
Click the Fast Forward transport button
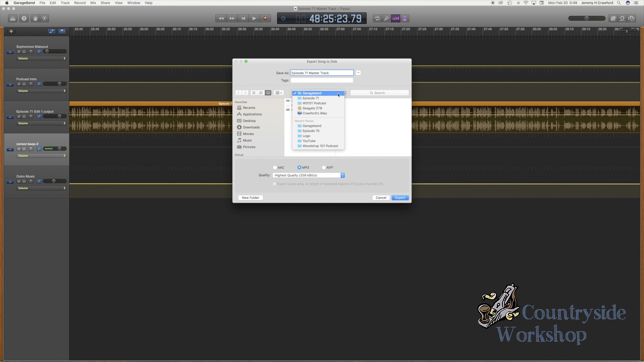pyautogui.click(x=232, y=18)
